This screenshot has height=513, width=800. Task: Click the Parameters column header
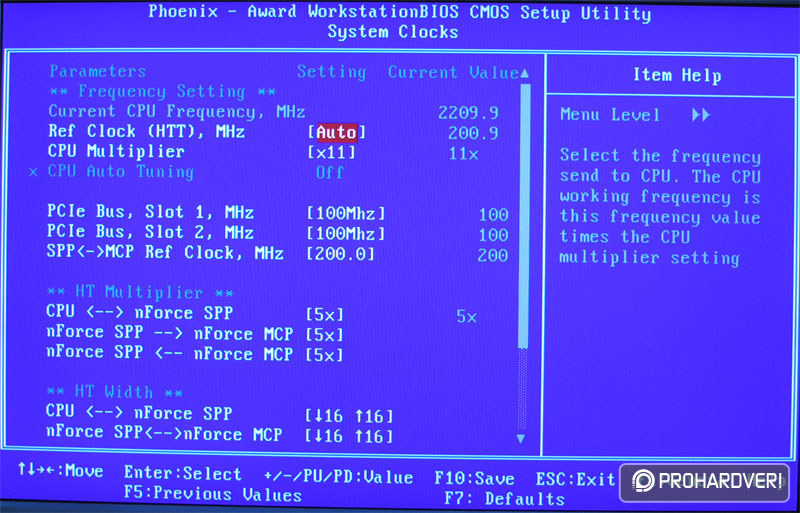point(98,71)
